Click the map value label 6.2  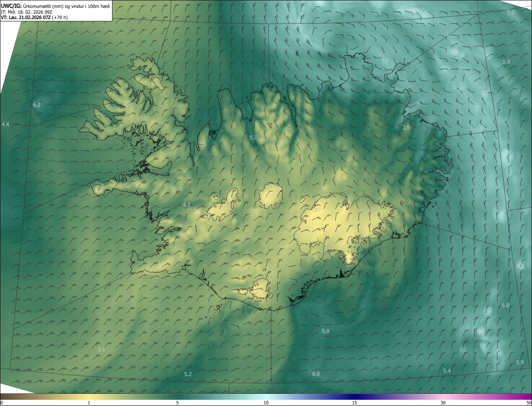(x=37, y=105)
